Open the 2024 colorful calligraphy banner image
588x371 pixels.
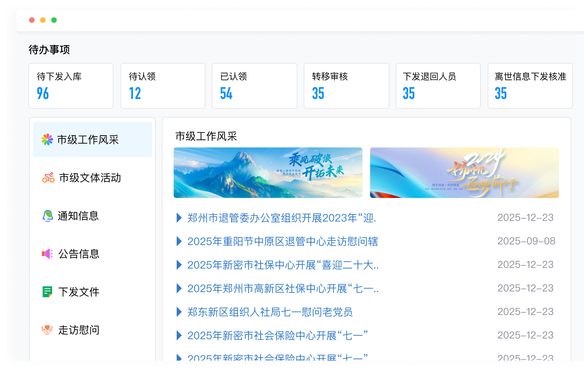coord(464,173)
